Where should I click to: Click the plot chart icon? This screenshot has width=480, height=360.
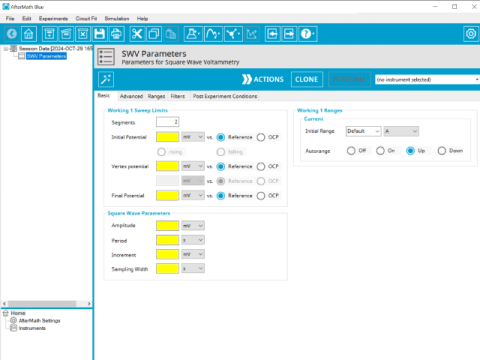[252, 34]
